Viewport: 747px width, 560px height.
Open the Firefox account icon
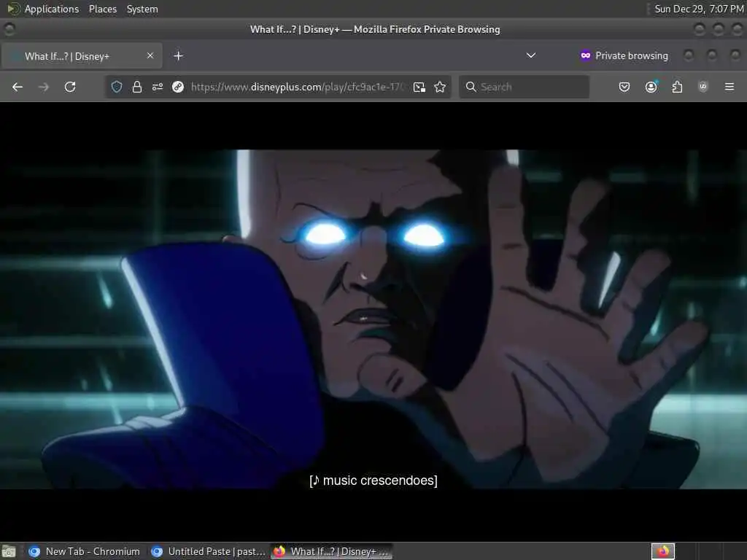[651, 87]
